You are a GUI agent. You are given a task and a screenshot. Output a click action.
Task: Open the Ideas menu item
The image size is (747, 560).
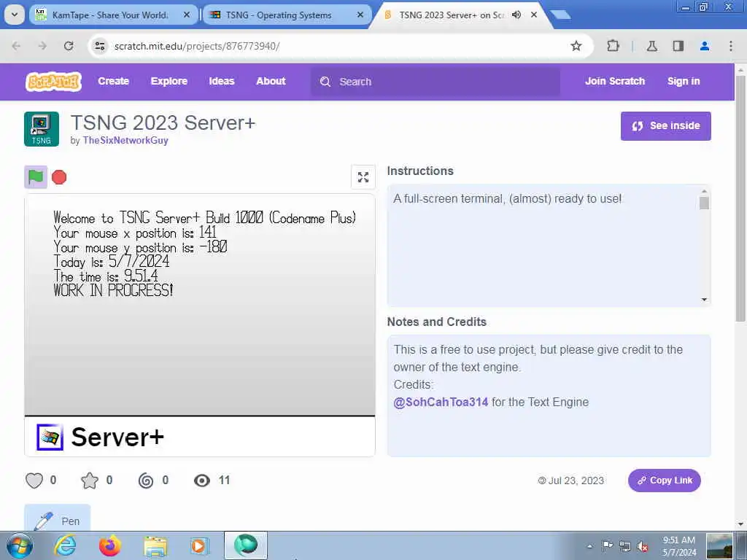pyautogui.click(x=222, y=82)
